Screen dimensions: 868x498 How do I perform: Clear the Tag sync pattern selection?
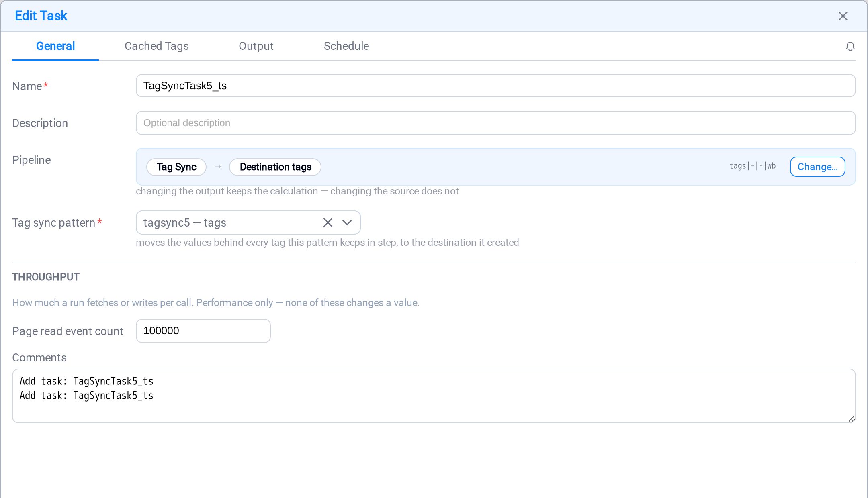pyautogui.click(x=328, y=222)
